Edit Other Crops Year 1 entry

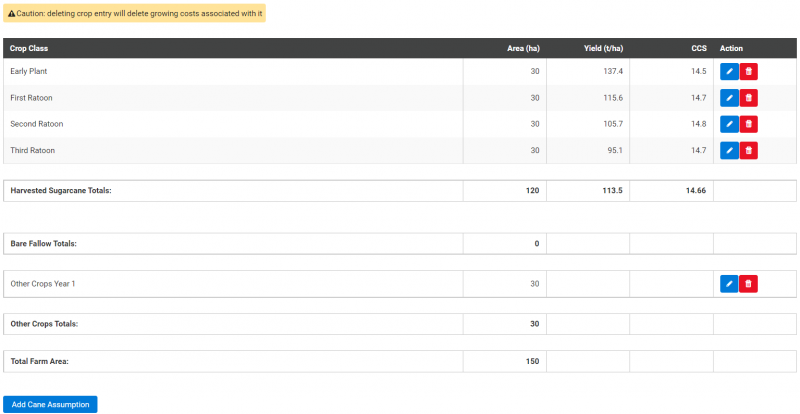pos(729,284)
